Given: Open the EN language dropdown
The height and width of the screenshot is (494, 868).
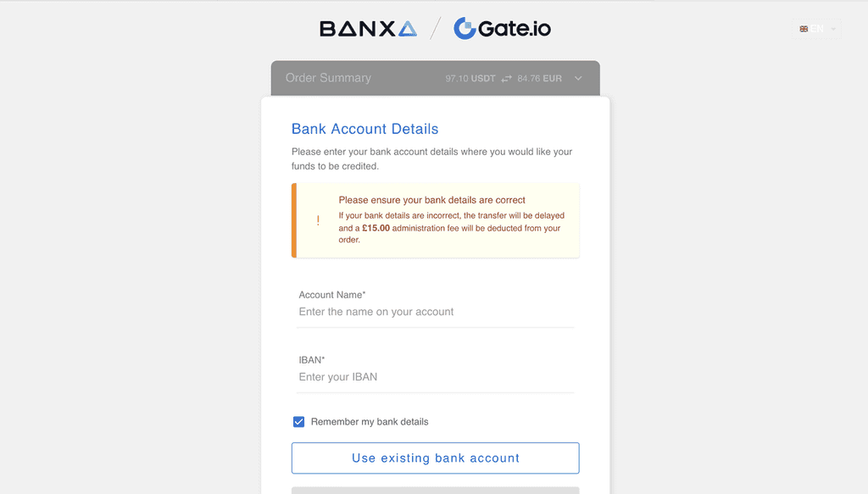Looking at the screenshot, I should [818, 29].
